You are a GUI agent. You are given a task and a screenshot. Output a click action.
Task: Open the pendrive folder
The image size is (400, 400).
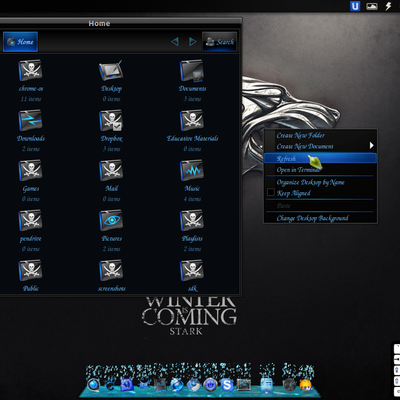[30, 220]
